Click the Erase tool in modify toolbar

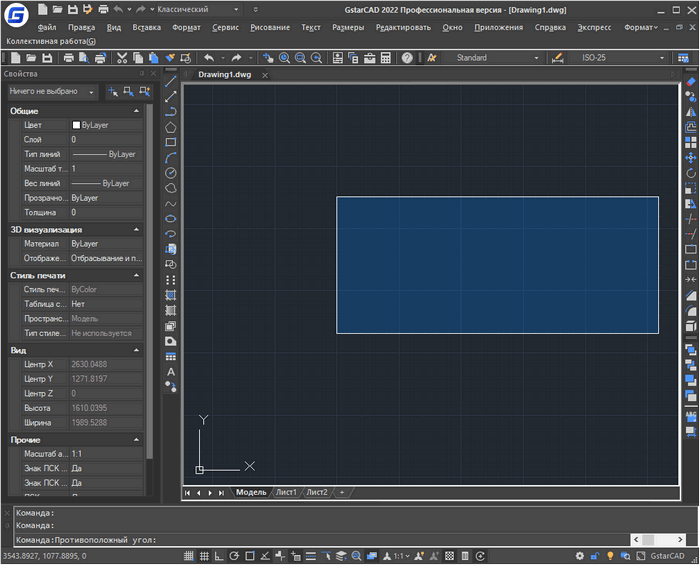(x=691, y=82)
